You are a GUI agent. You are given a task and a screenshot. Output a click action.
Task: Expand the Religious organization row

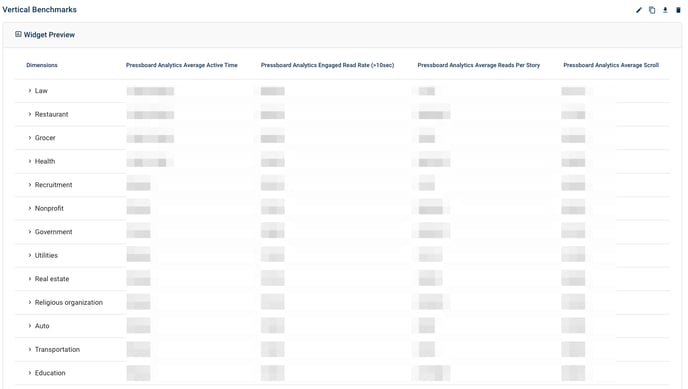click(30, 302)
